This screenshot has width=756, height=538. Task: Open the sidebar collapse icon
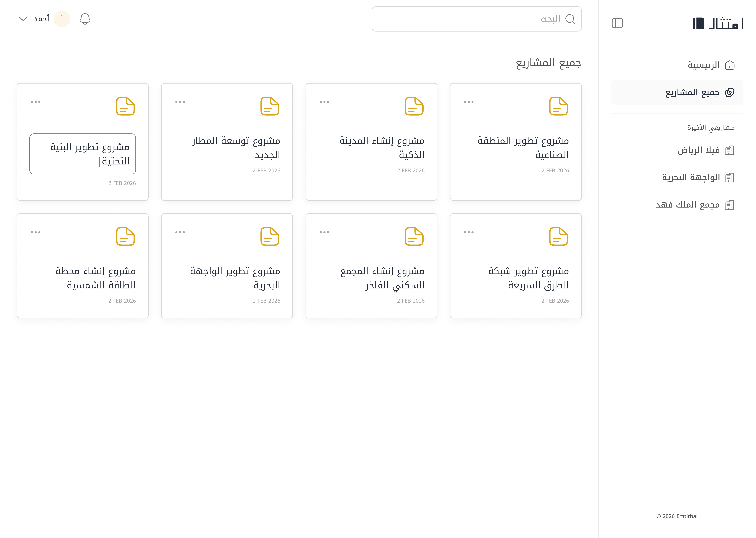tap(617, 23)
